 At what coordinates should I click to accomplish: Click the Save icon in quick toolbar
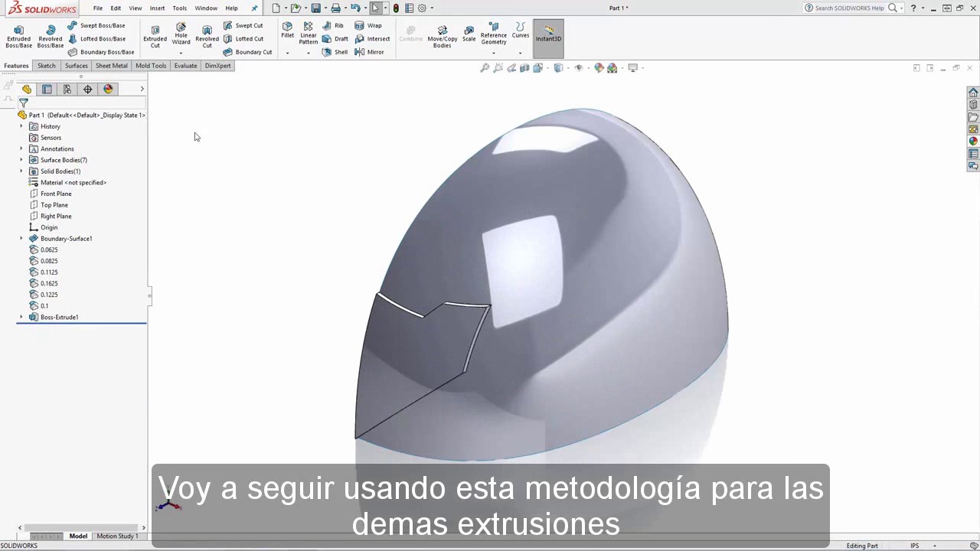(315, 8)
